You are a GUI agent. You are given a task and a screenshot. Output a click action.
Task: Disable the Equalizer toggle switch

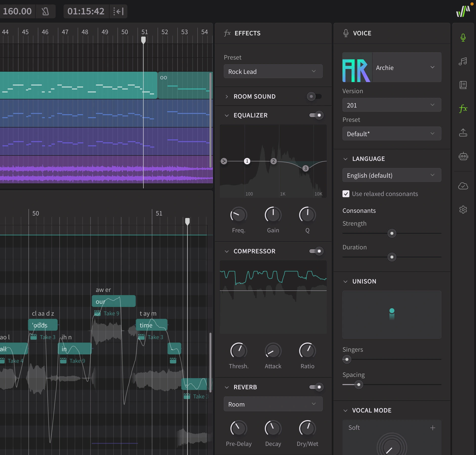tap(316, 115)
